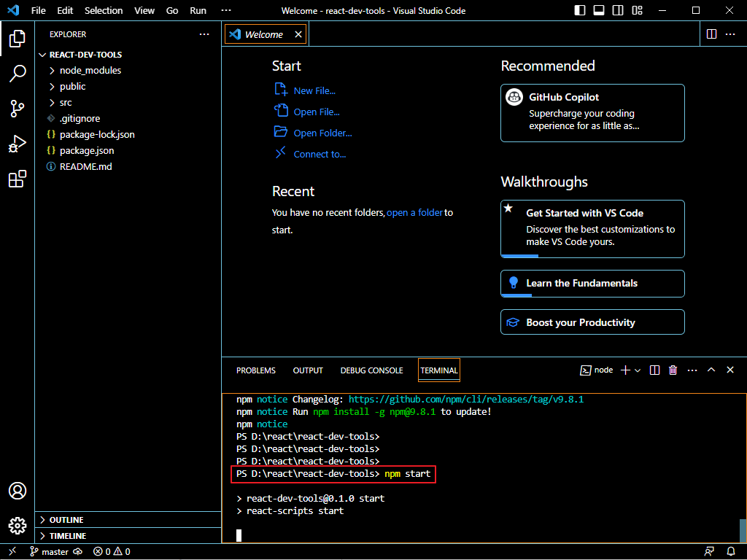Switch to the OUTPUT tab
Screen dimensions: 747x560
(x=308, y=370)
